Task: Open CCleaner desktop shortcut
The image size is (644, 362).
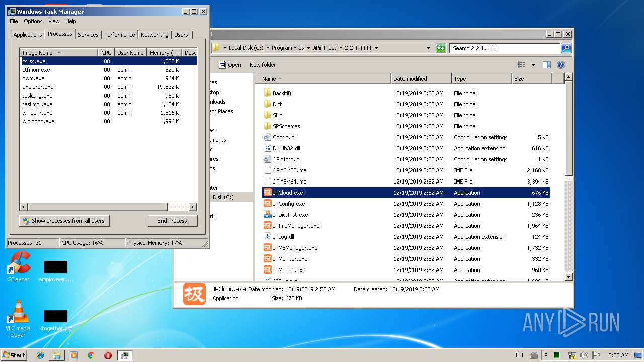Action: [18, 266]
